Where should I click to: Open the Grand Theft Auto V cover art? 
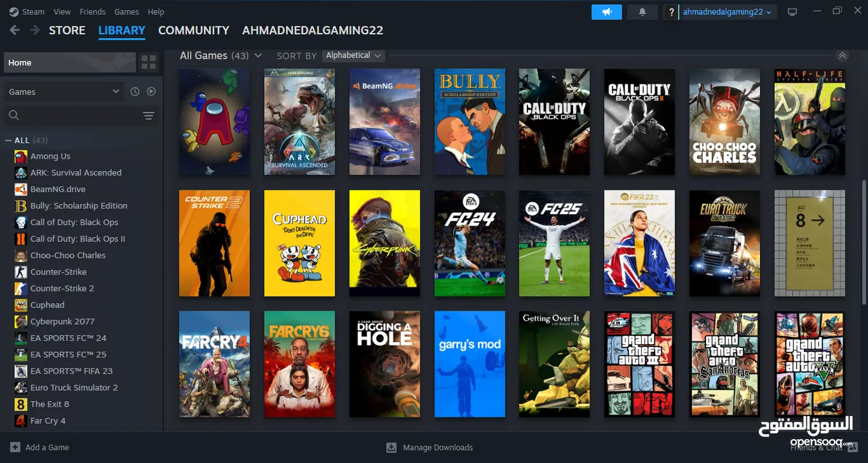(x=810, y=364)
